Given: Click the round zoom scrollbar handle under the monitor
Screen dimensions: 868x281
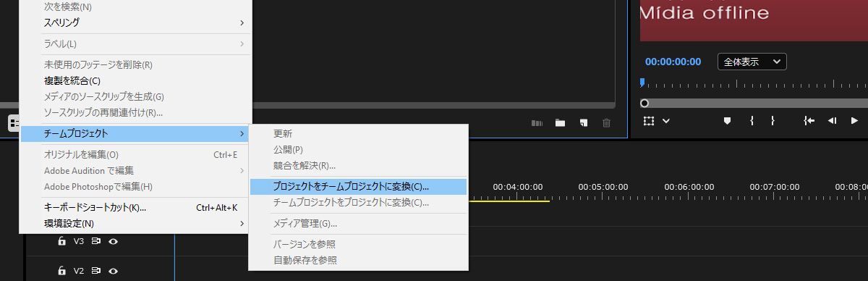Looking at the screenshot, I should 644,104.
